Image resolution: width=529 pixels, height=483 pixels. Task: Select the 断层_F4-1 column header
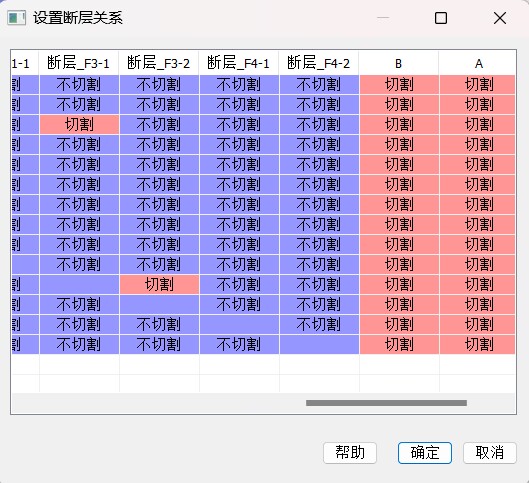[239, 63]
